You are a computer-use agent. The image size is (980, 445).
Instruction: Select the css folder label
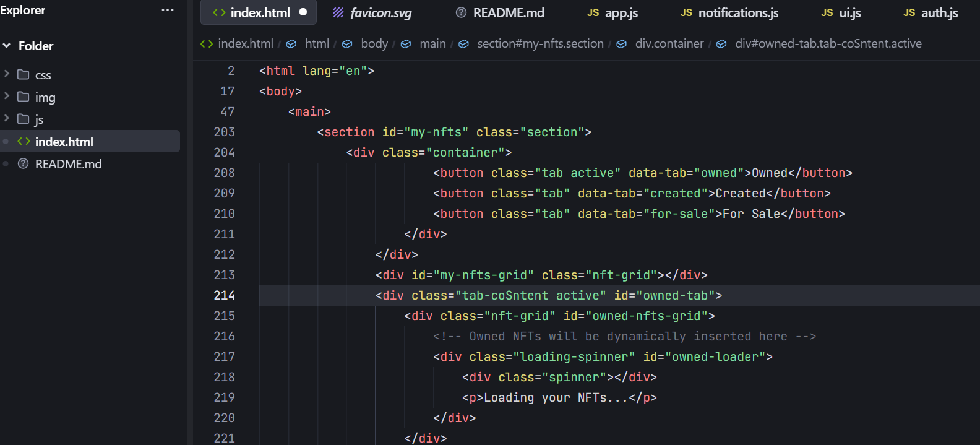pyautogui.click(x=43, y=75)
